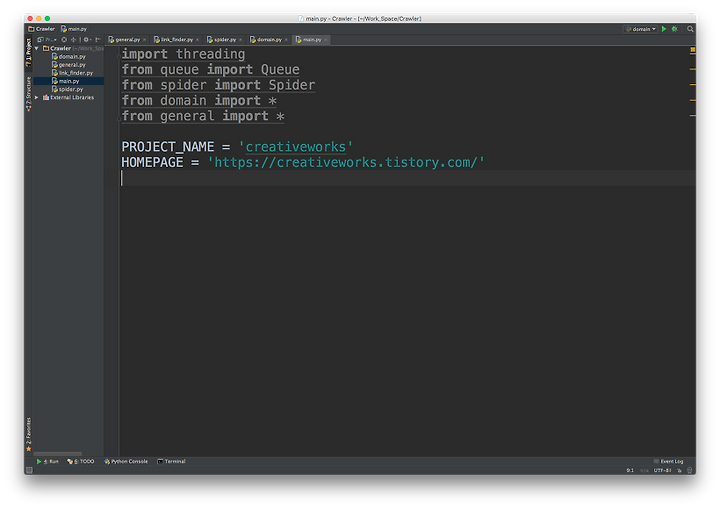Click on 'from queue import Queue' line
Screen dimensions: 720x509
tap(210, 70)
